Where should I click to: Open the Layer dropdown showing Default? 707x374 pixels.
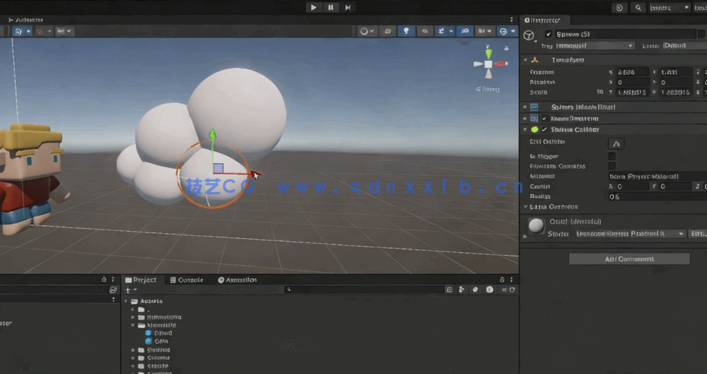(684, 46)
